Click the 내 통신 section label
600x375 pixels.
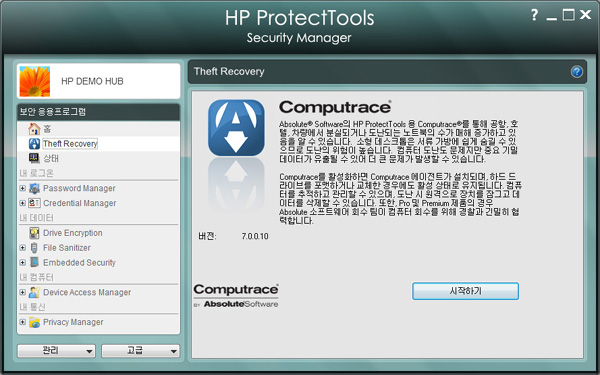[33, 307]
